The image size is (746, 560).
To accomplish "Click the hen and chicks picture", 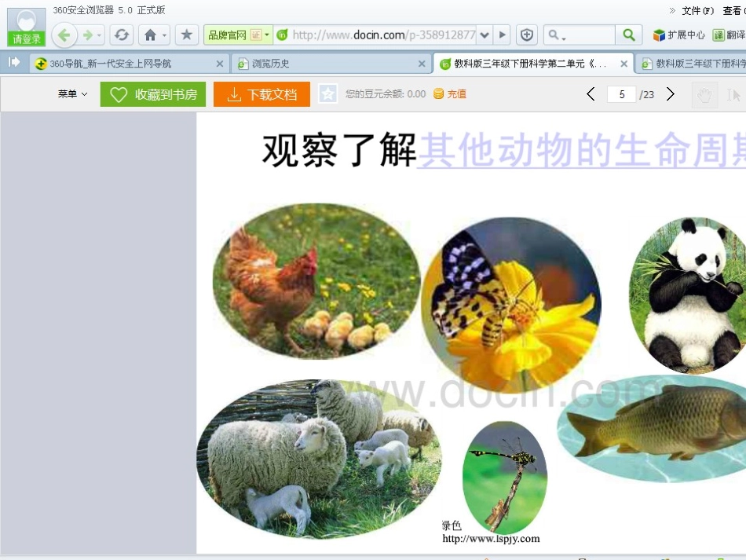I will tap(316, 281).
